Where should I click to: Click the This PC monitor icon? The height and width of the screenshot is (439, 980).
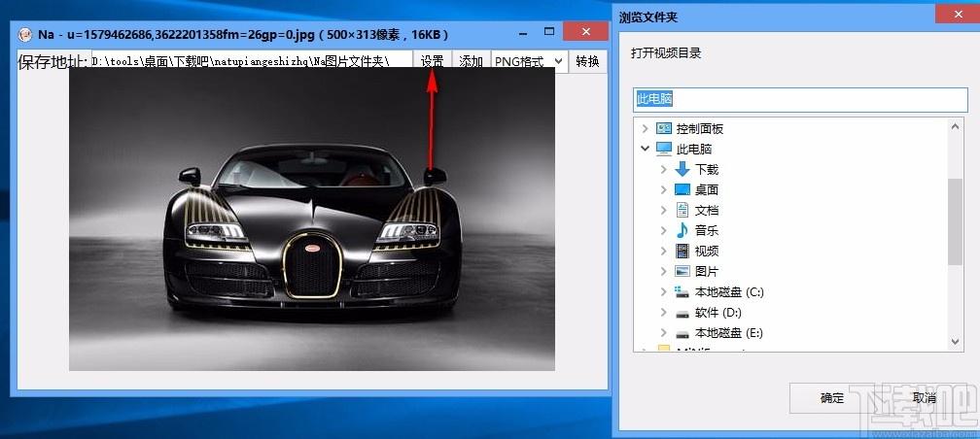pyautogui.click(x=663, y=150)
